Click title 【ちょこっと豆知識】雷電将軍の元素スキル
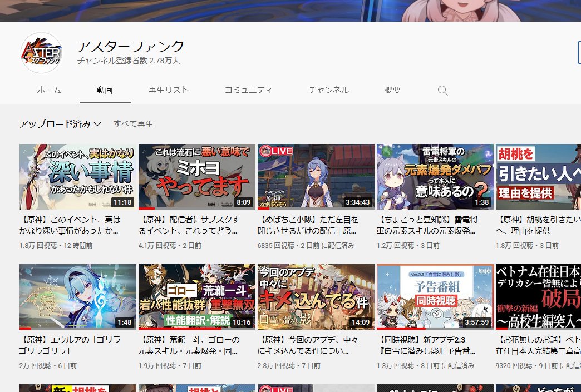581x392 pixels. coord(427,225)
